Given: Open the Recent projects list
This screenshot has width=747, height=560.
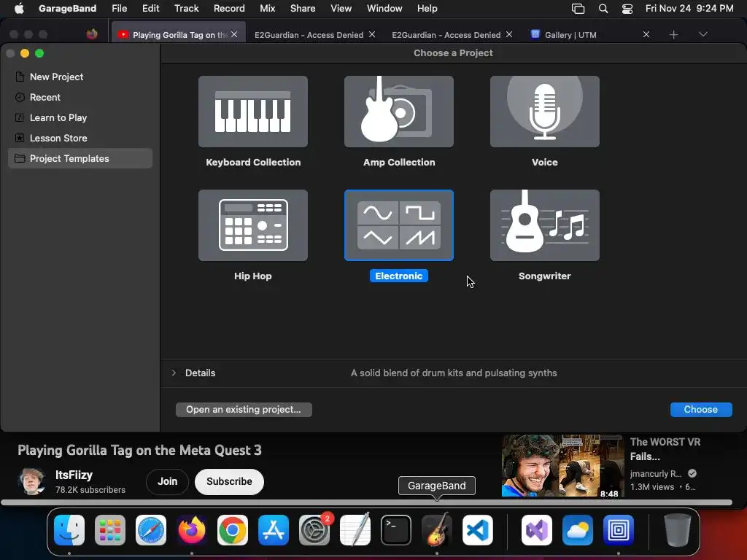Looking at the screenshot, I should point(80,97).
